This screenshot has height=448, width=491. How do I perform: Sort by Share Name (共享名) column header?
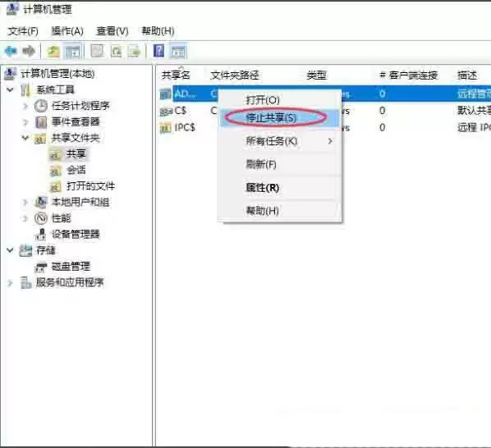(176, 75)
